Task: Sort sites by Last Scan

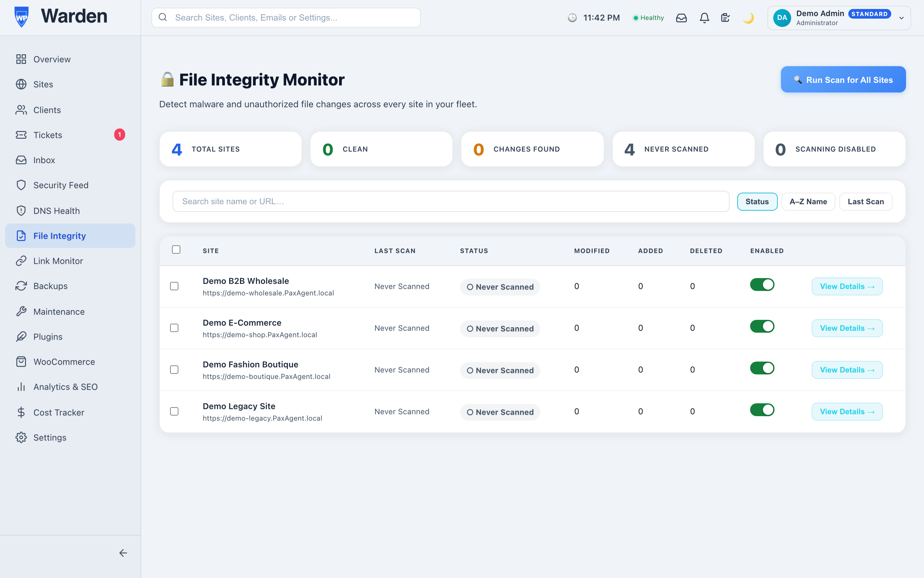Action: click(x=866, y=201)
